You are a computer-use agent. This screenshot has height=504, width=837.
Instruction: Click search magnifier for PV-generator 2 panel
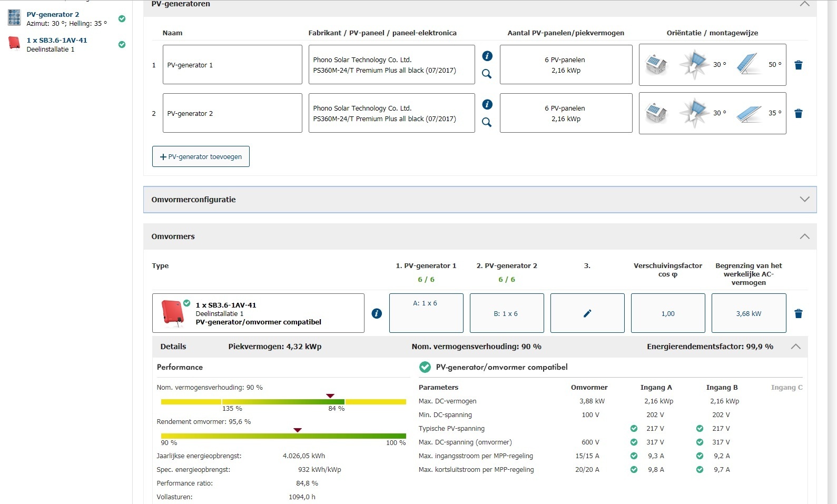[487, 122]
